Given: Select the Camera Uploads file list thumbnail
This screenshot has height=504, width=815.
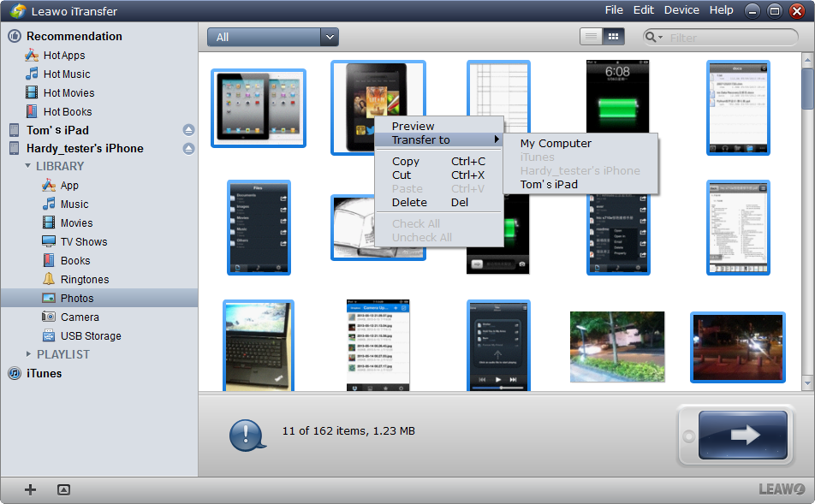Looking at the screenshot, I should click(x=378, y=345).
